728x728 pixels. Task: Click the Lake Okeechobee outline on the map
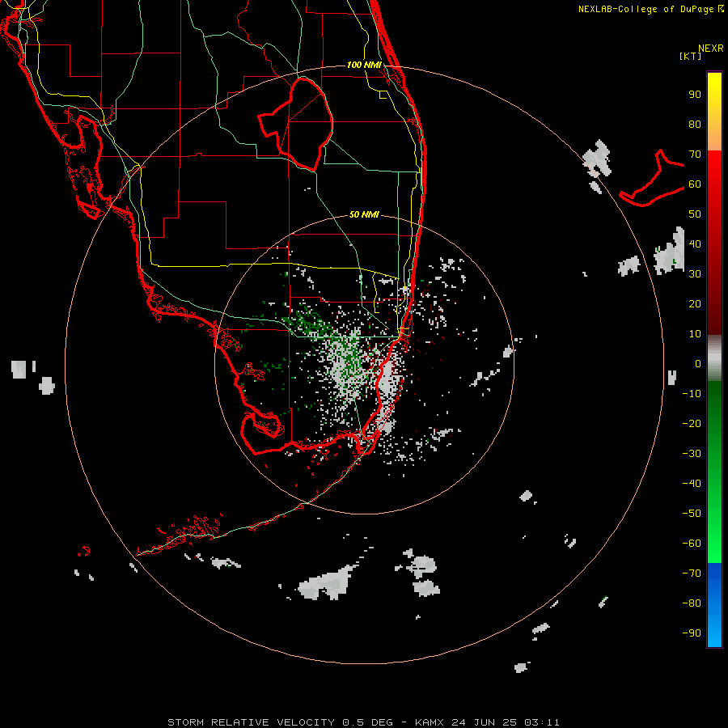click(296, 124)
